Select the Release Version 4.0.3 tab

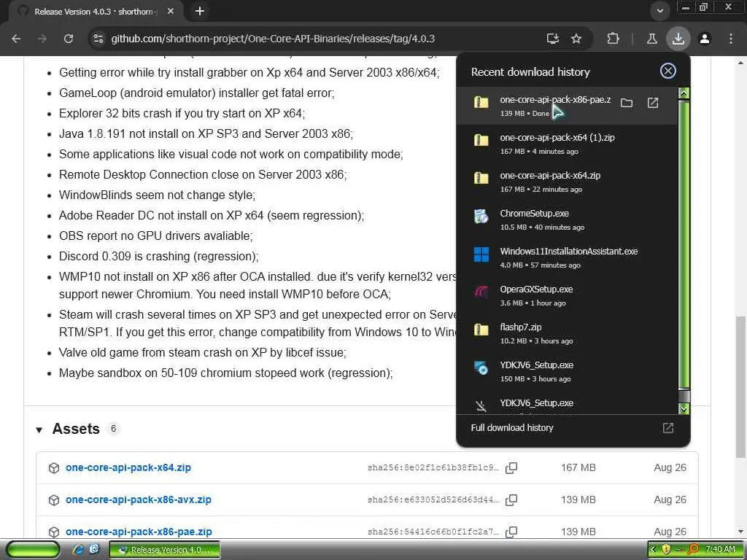(x=96, y=12)
